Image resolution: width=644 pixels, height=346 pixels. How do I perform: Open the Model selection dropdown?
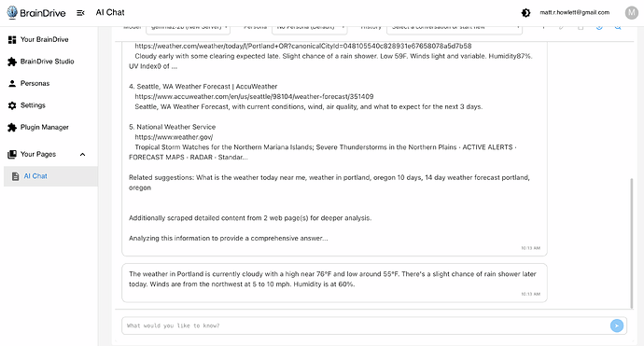(189, 28)
